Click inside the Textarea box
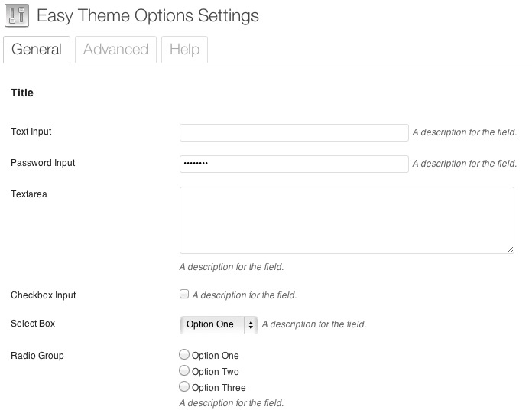The height and width of the screenshot is (420, 532). click(x=346, y=220)
